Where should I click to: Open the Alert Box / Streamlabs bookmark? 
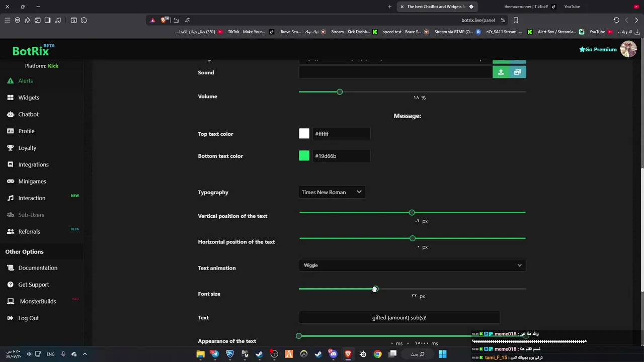[561, 32]
